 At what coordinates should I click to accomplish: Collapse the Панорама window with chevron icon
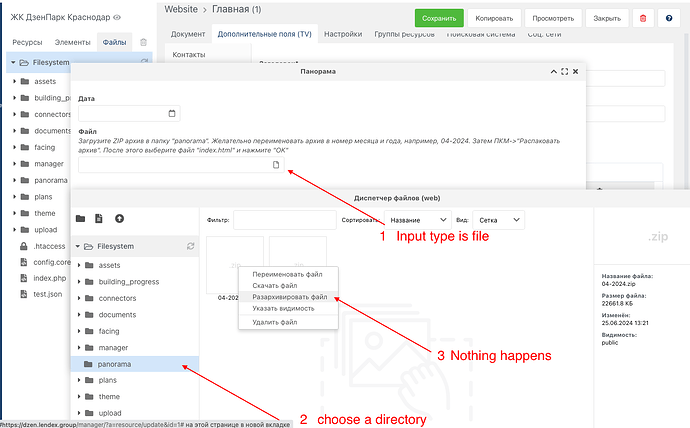coord(554,71)
